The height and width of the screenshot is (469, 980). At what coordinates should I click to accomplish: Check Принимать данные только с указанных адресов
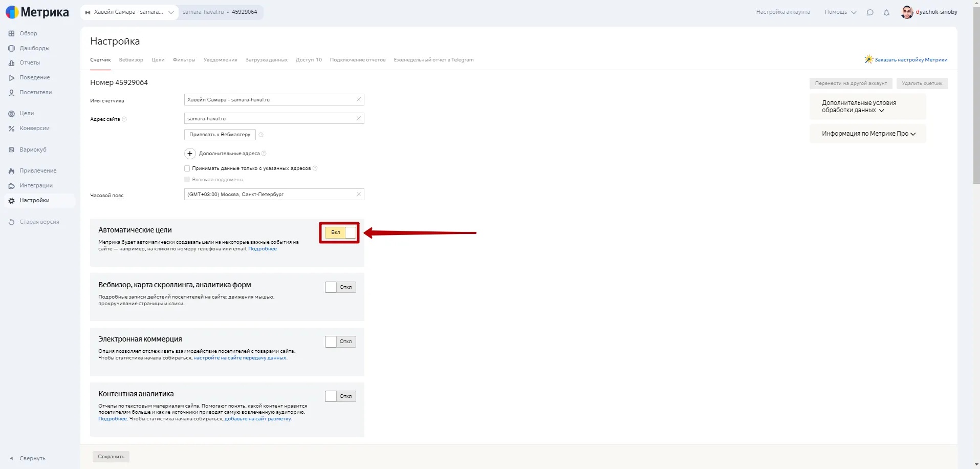point(187,168)
